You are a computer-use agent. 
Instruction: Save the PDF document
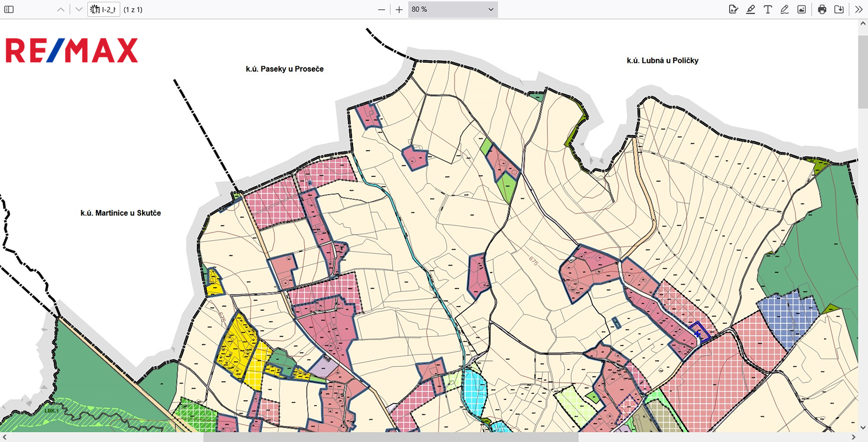[x=839, y=9]
